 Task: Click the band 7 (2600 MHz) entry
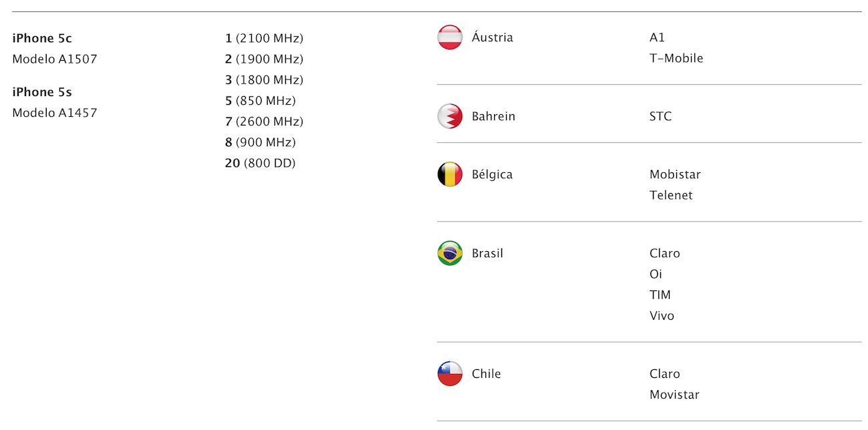(x=264, y=122)
